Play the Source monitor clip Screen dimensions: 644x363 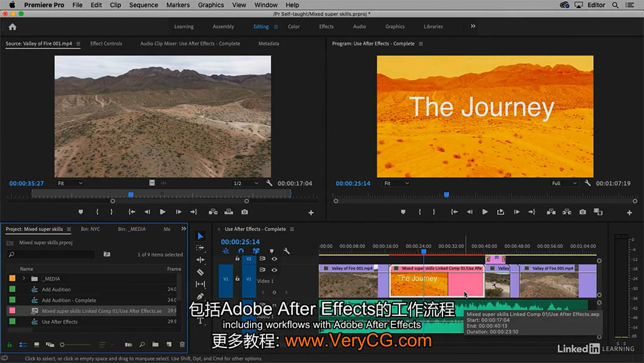(x=163, y=212)
